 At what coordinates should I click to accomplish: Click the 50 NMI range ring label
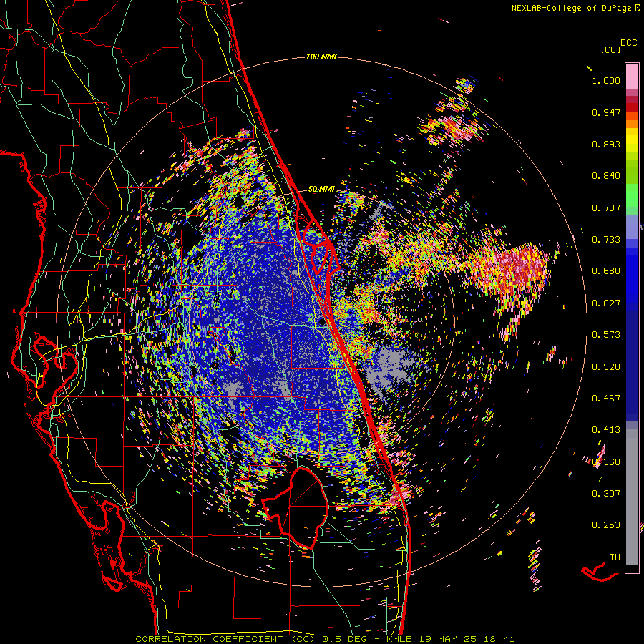pyautogui.click(x=321, y=190)
